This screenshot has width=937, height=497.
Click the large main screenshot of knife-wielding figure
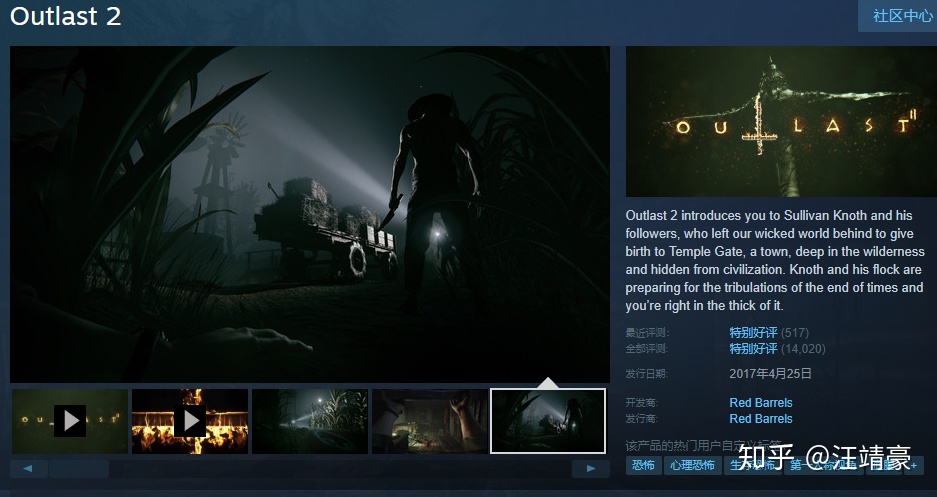pyautogui.click(x=310, y=214)
